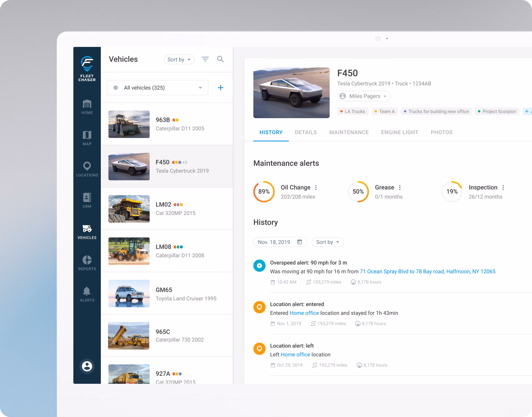Viewport: 532px width, 417px height.
Task: Click the Location alert entered pin icon
Action: pos(259,307)
